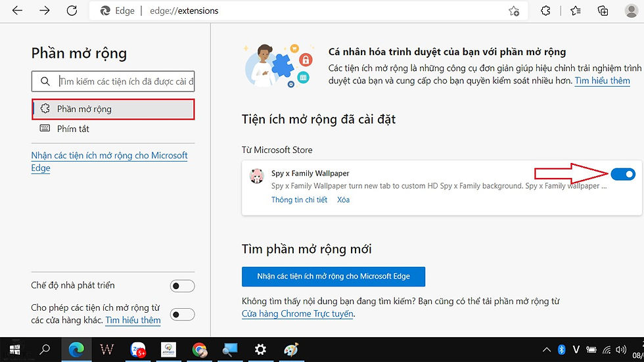
Task: Click the battery tray icon
Action: click(x=591, y=350)
